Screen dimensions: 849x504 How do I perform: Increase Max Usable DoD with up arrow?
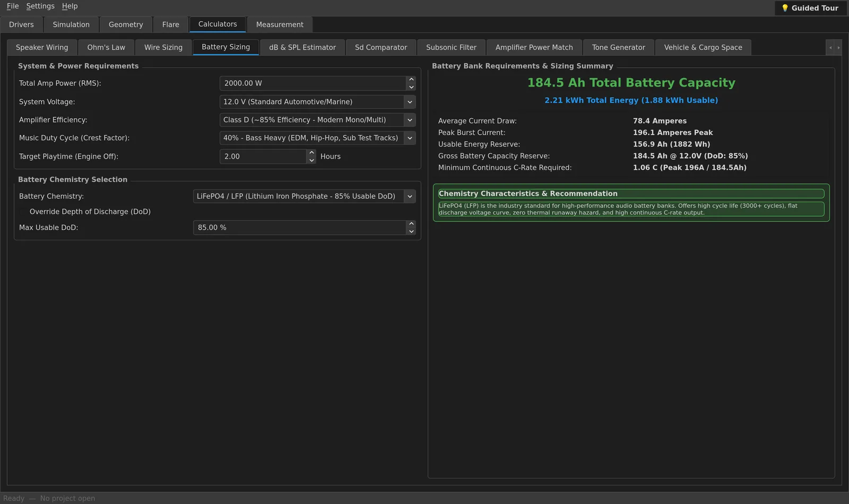pyautogui.click(x=411, y=224)
